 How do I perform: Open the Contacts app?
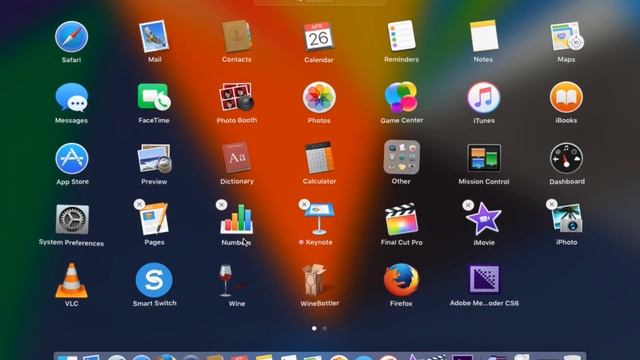[237, 37]
